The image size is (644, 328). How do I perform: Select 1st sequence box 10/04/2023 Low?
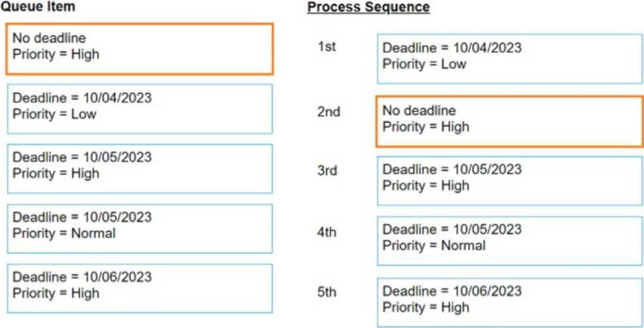(510, 59)
